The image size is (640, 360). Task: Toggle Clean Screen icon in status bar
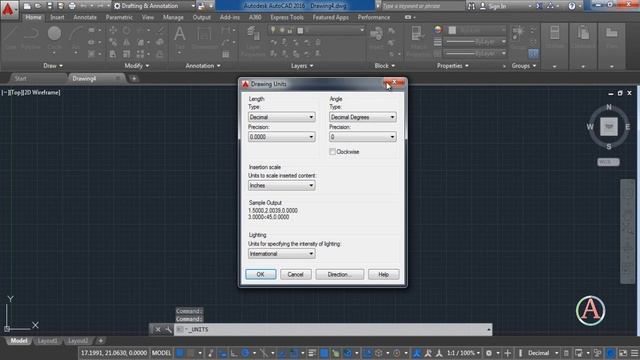pos(623,353)
